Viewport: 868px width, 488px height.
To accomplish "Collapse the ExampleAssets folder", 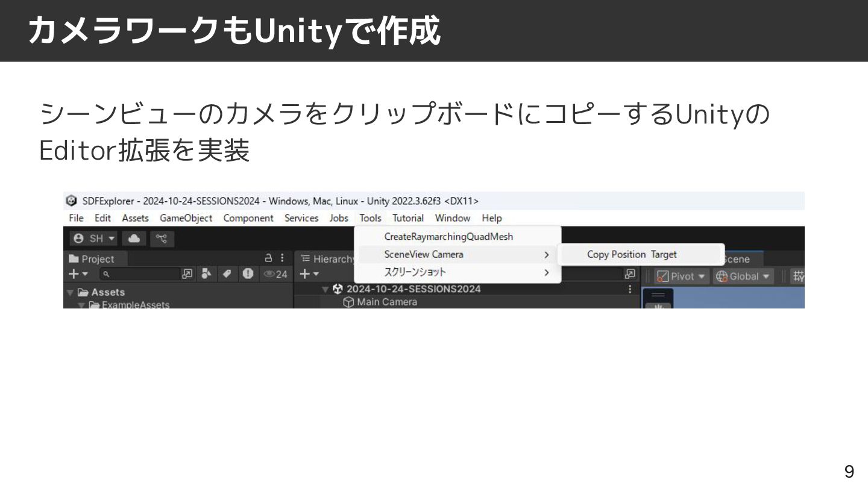I will click(83, 305).
